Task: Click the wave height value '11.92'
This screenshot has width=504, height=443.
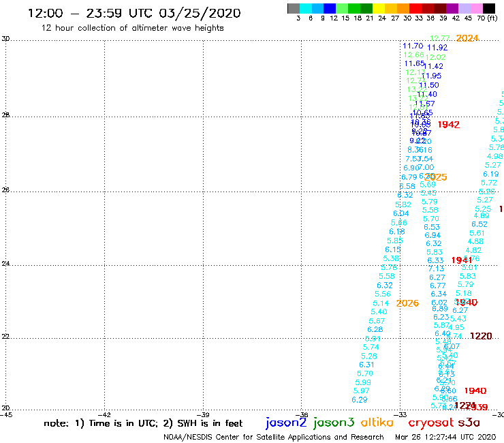Action: [x=437, y=48]
